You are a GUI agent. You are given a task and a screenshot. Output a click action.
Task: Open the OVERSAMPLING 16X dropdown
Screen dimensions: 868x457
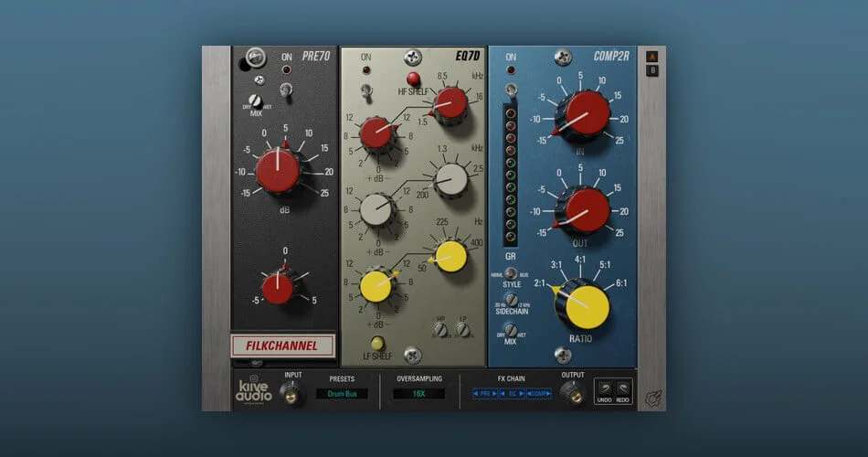click(x=418, y=394)
